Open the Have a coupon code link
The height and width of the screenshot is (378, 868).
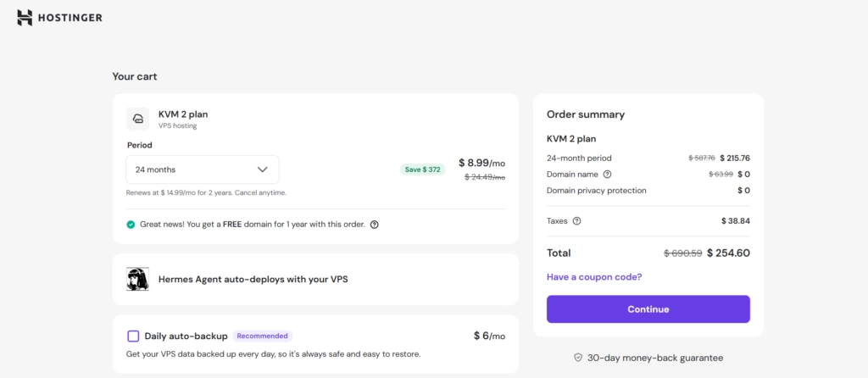593,277
